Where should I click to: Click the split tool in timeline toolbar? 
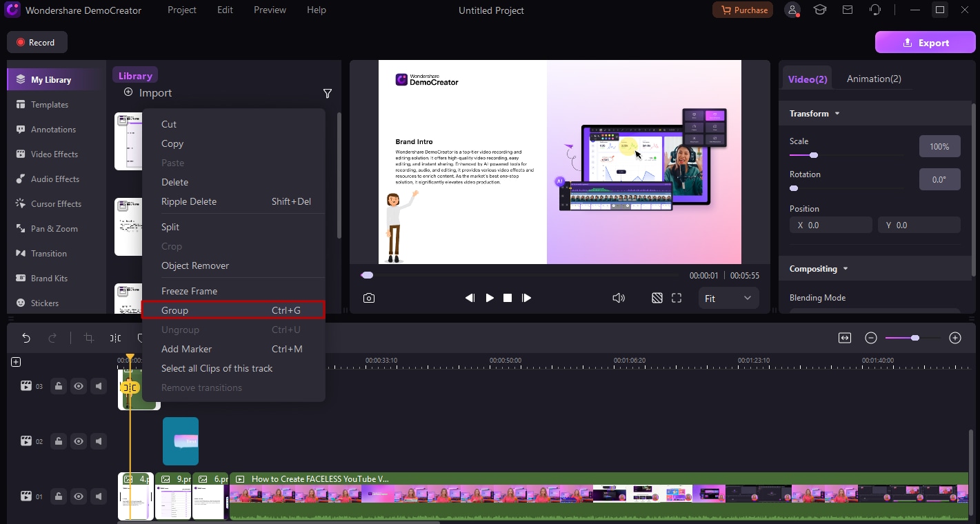[115, 338]
